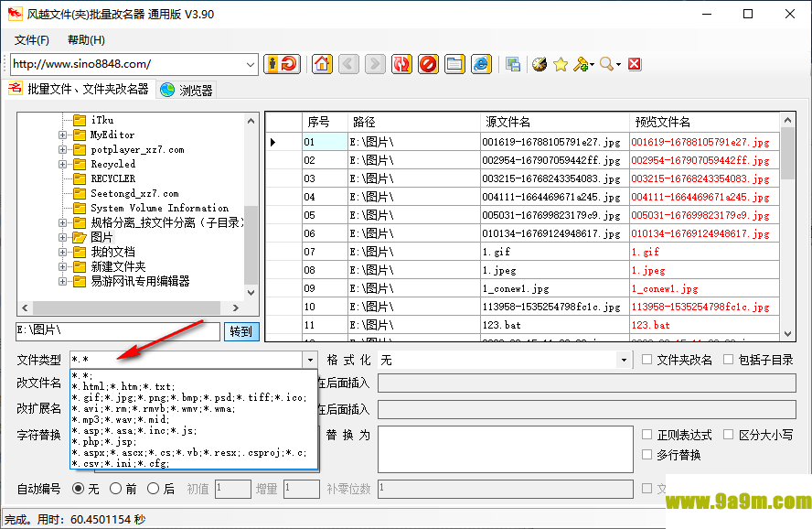This screenshot has width=812, height=529.
Task: Enable the 多行替换 checkbox
Action: [646, 455]
